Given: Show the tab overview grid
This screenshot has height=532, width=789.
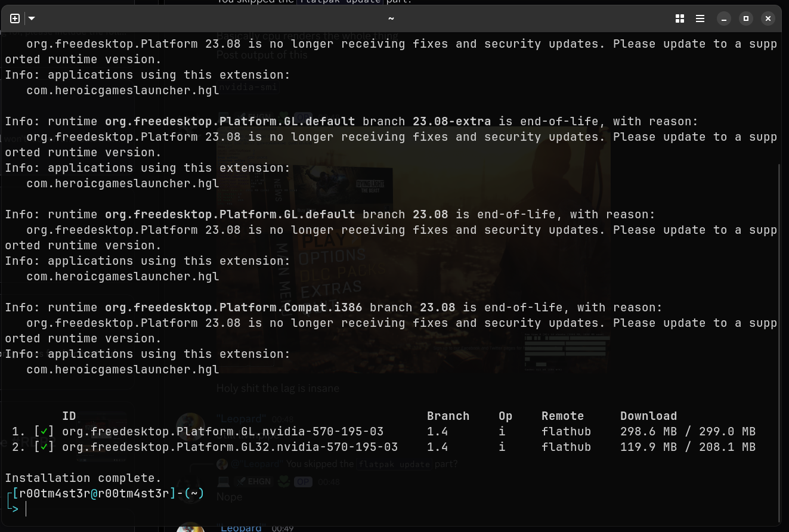Looking at the screenshot, I should click(x=680, y=18).
